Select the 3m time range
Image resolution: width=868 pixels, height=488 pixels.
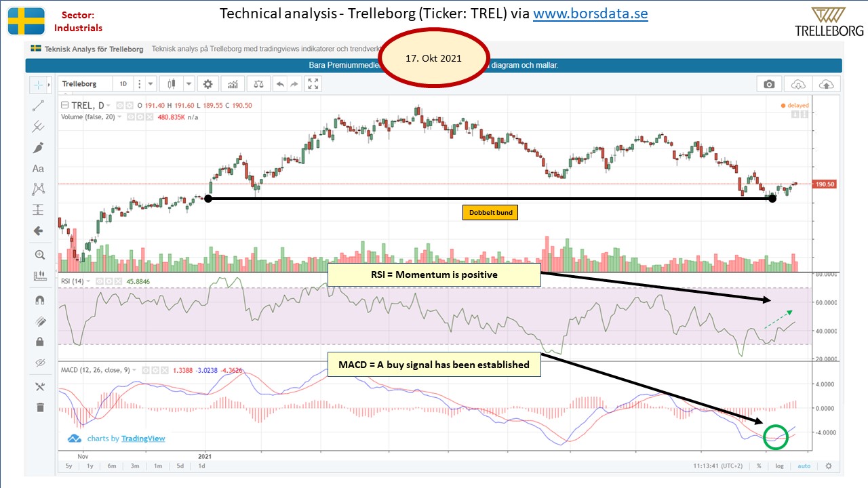[136, 466]
